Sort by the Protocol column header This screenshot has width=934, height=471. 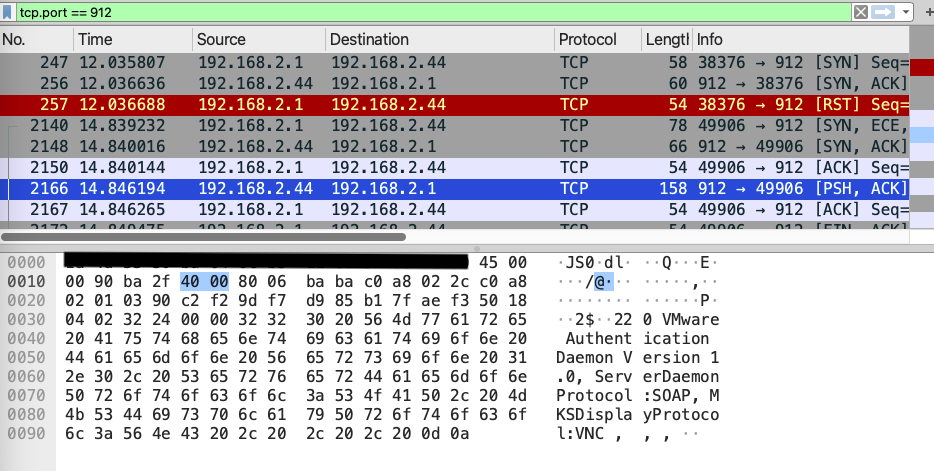pos(598,39)
